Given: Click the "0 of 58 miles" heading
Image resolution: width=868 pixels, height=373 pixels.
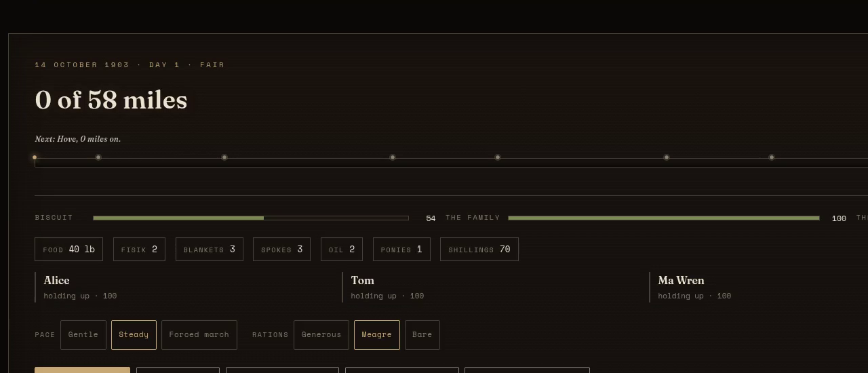Looking at the screenshot, I should tap(111, 100).
